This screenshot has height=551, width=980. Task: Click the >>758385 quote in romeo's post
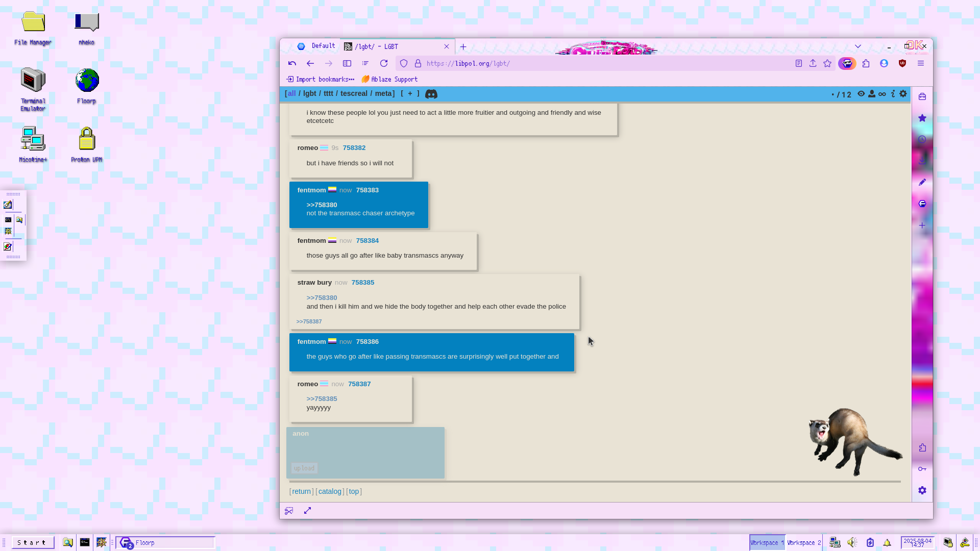[322, 398]
